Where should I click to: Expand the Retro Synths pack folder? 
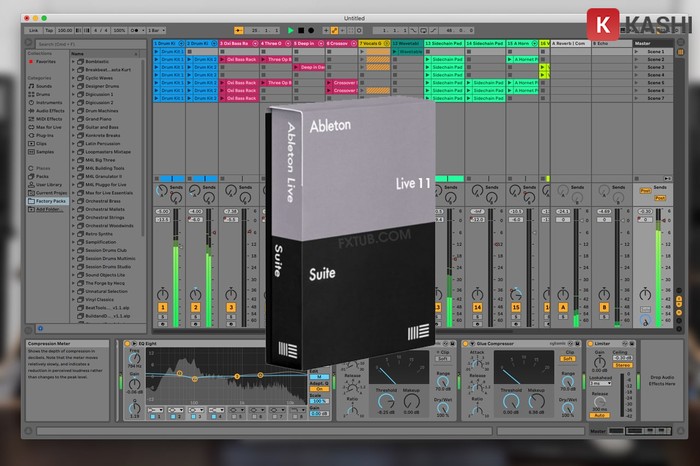pos(74,234)
